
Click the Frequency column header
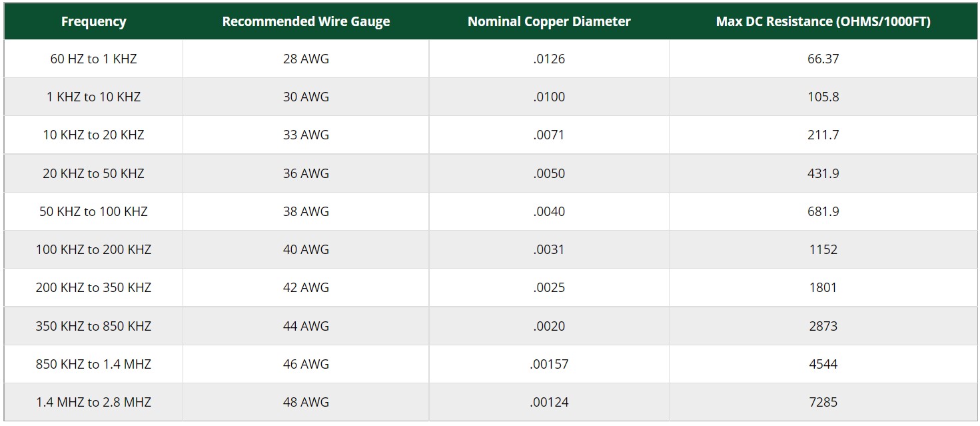[x=93, y=21]
